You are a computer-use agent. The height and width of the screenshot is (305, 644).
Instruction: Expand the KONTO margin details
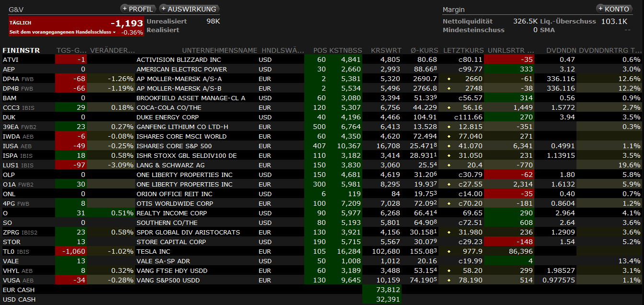[x=613, y=9]
